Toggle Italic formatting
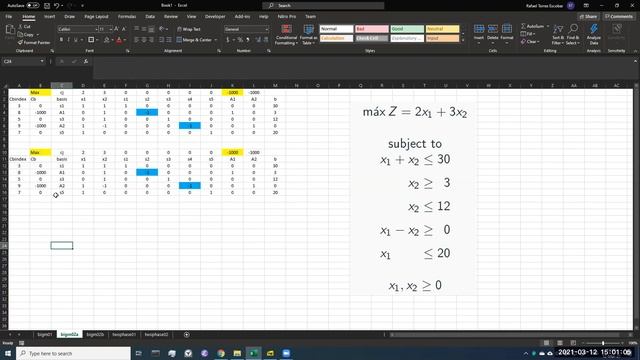This screenshot has width=640, height=360. coord(68,40)
